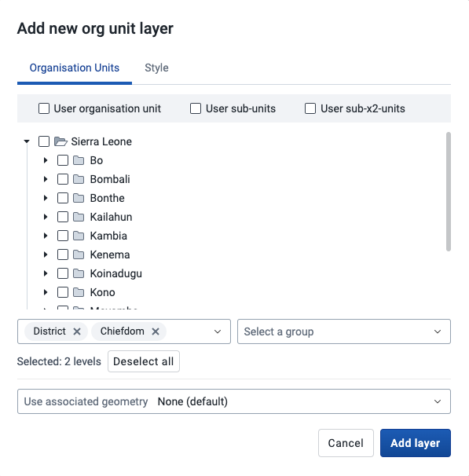Click the Add layer button
The image size is (469, 476).
point(416,443)
